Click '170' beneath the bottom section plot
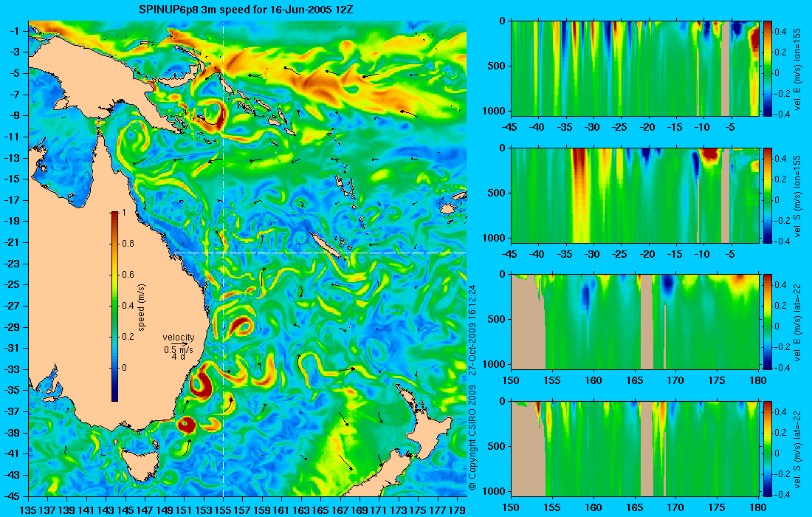 click(675, 507)
